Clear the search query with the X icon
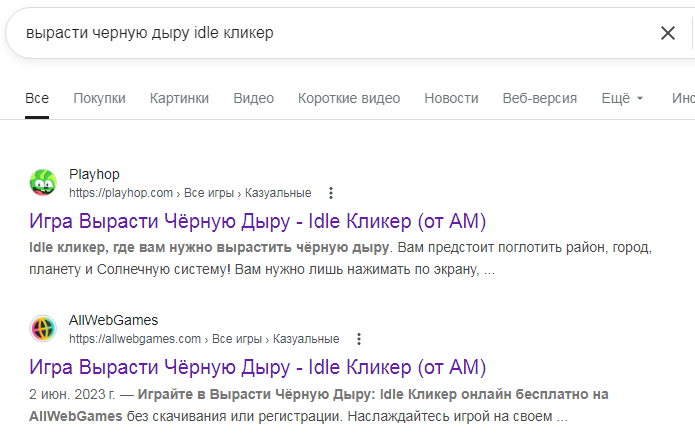 [668, 33]
